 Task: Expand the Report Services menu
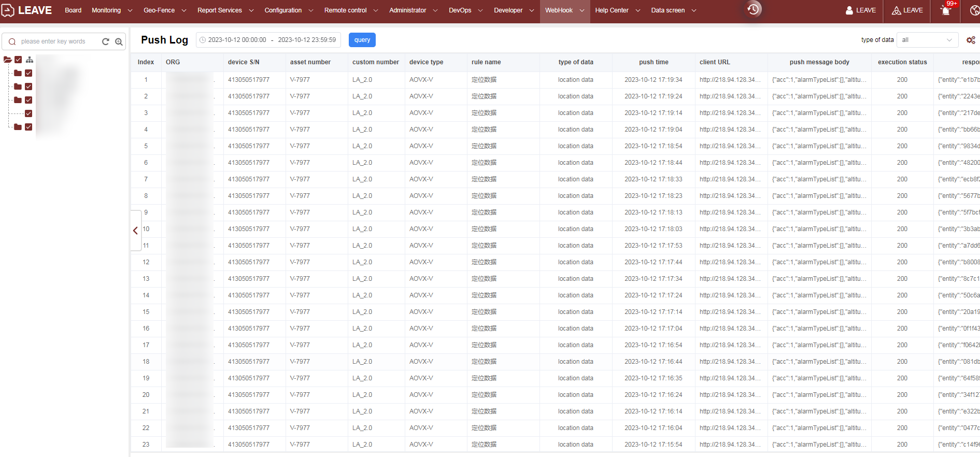[225, 10]
